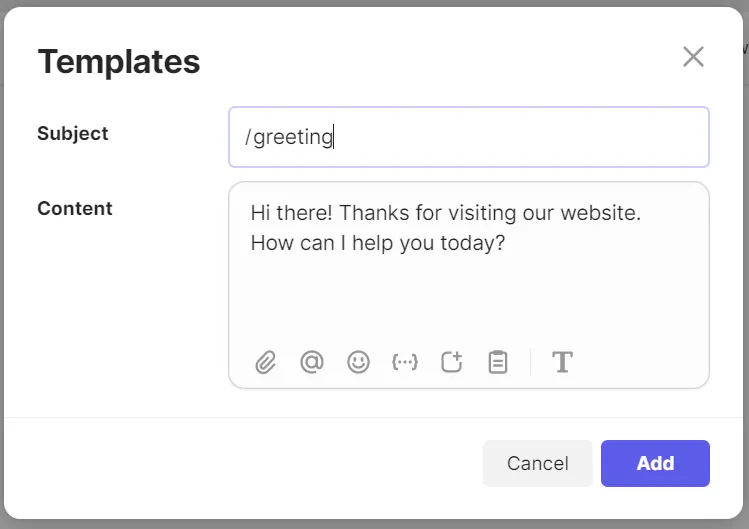This screenshot has height=529, width=749.
Task: Click the square-with-plus icon in content toolbar
Action: coord(452,362)
